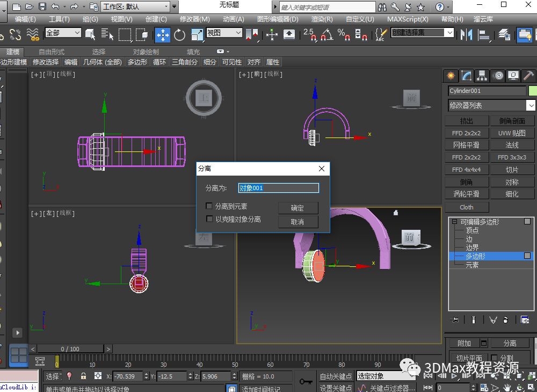Screen dimensions: 537x392
Task: Enable the 分离到元素 checkbox
Action: pos(209,206)
